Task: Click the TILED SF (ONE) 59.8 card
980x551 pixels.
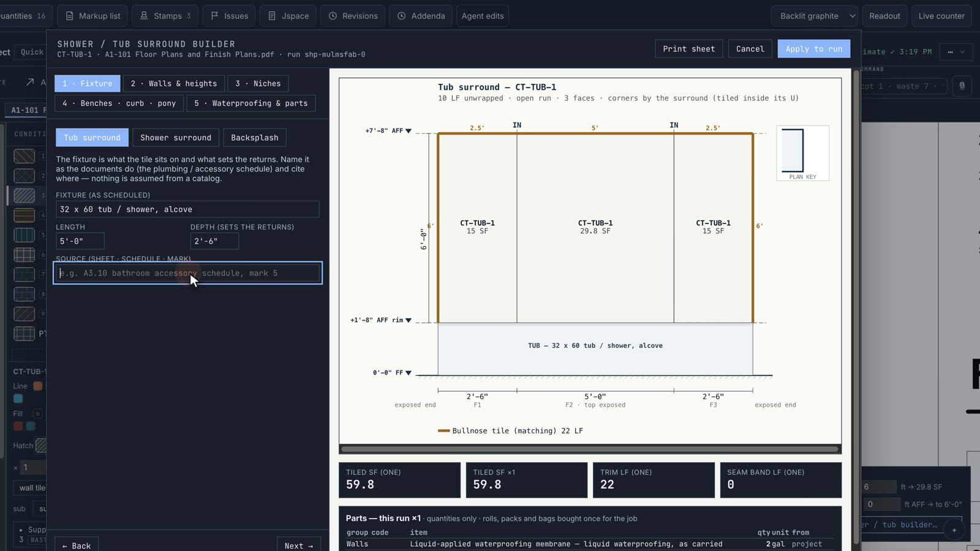Action: coord(399,480)
